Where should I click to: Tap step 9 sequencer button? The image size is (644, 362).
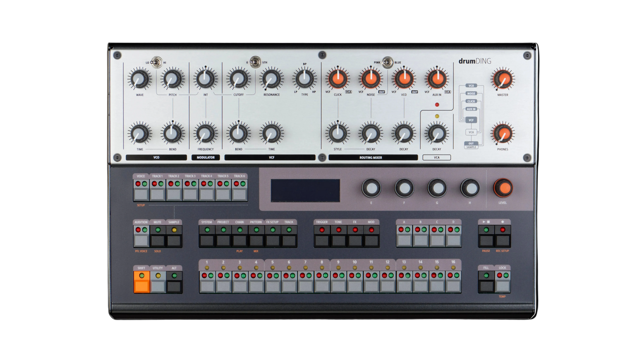pyautogui.click(x=338, y=286)
